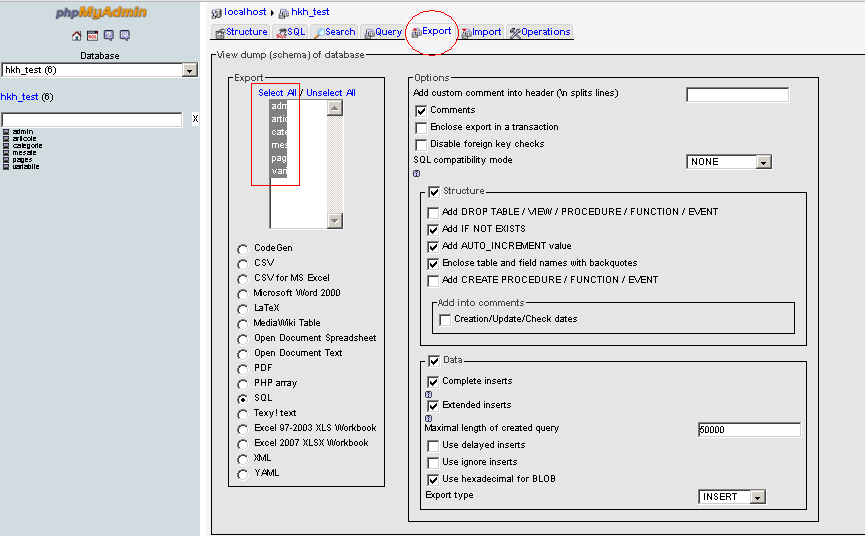Toggle the Data section checkbox
865x536 pixels.
[434, 361]
